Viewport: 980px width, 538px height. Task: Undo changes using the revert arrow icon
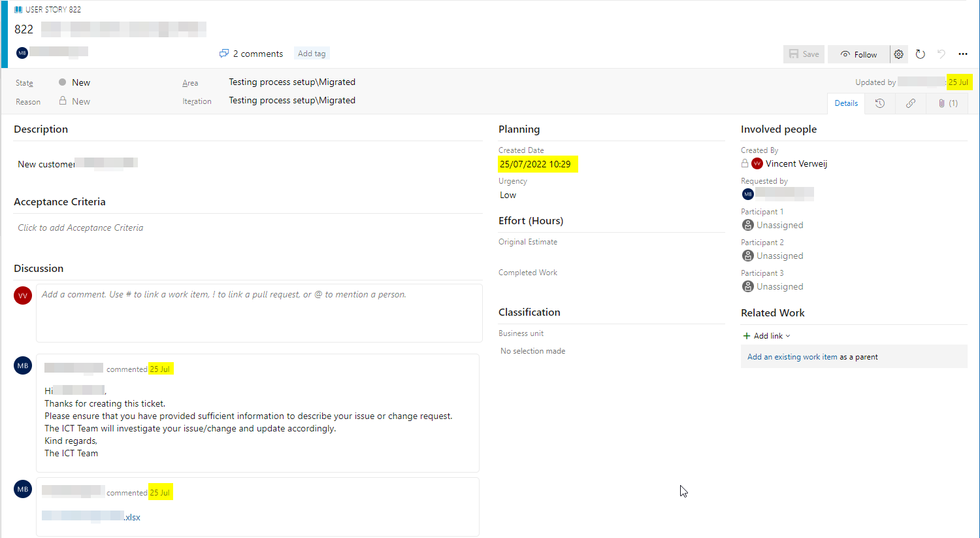pyautogui.click(x=941, y=54)
